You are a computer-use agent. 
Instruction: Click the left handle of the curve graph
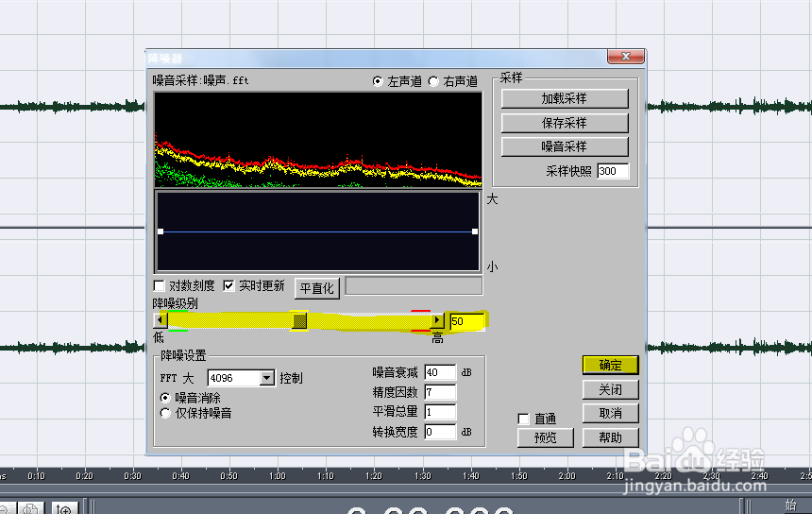pyautogui.click(x=161, y=231)
